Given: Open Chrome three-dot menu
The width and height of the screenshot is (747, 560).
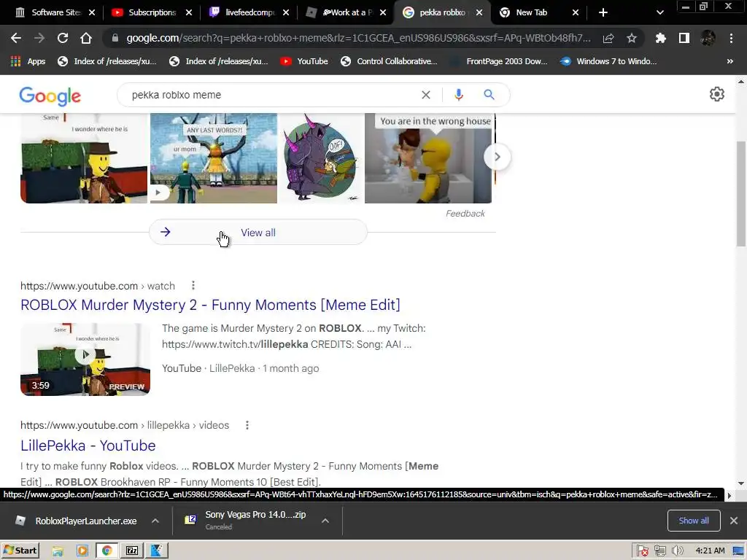Looking at the screenshot, I should click(731, 38).
